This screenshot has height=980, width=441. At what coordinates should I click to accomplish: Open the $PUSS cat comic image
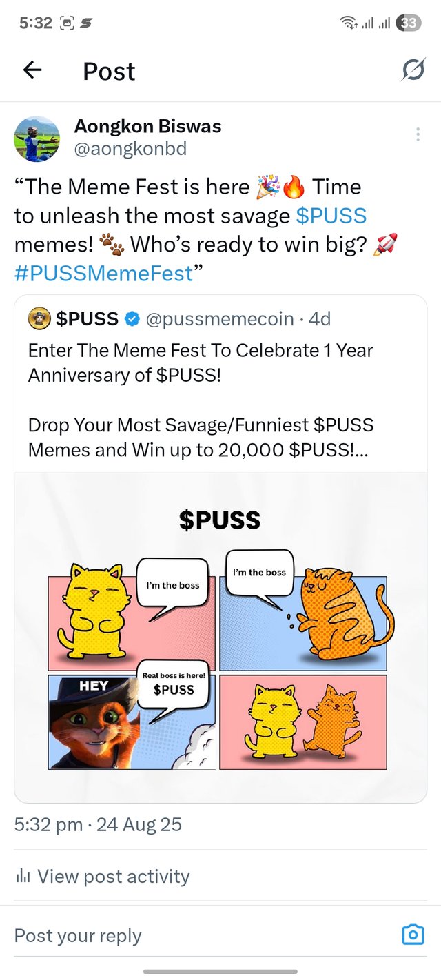pos(220,637)
